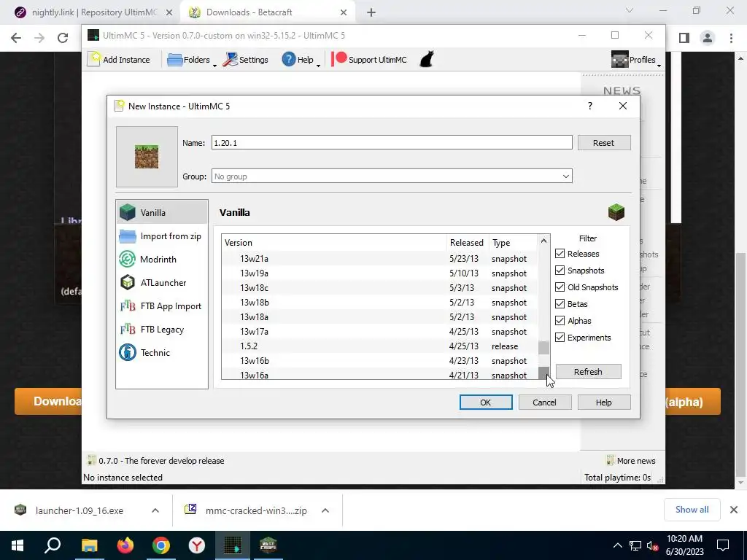Open the Help toolbar dropdown
Screen dimensions: 747x560
coord(301,60)
